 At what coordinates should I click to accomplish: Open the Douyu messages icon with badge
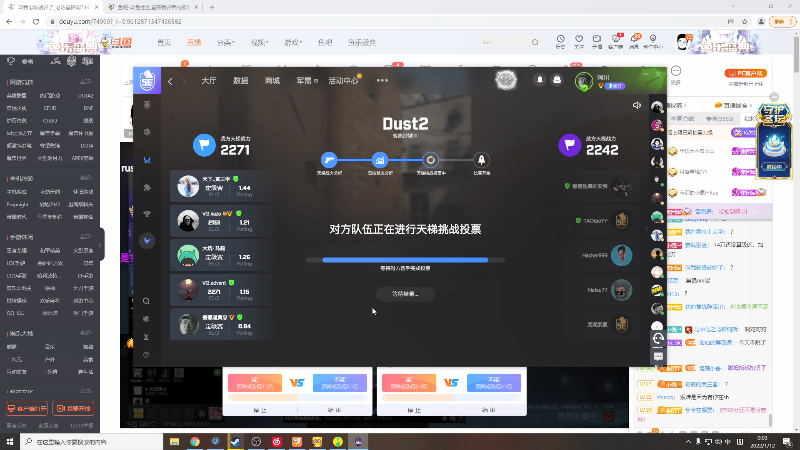(x=634, y=41)
